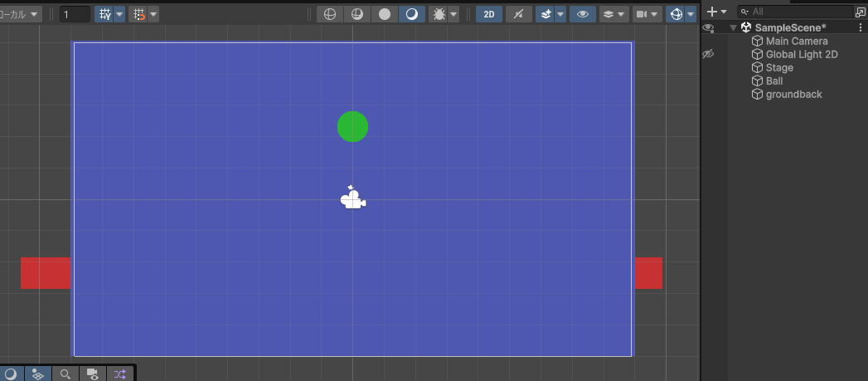Viewport: 868px width, 381px height.
Task: Open the stacked layers overlay dropdown
Action: [x=614, y=14]
